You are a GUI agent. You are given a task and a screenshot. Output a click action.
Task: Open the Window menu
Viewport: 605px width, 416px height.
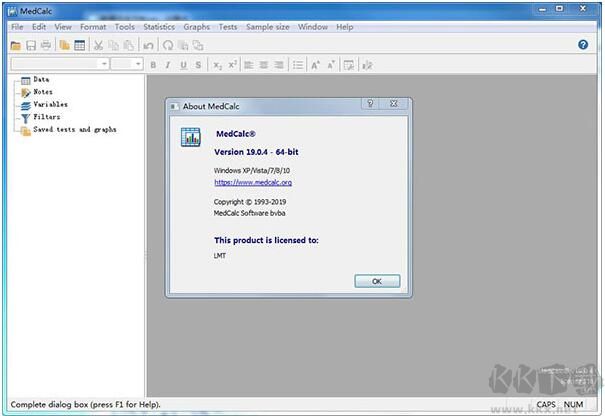tap(313, 27)
